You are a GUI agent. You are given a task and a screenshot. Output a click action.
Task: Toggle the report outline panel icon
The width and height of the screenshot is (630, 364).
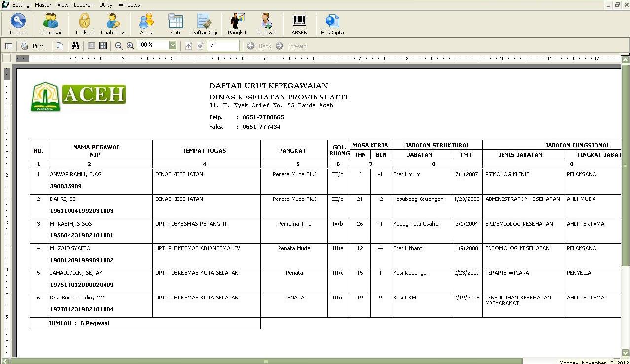click(x=9, y=46)
